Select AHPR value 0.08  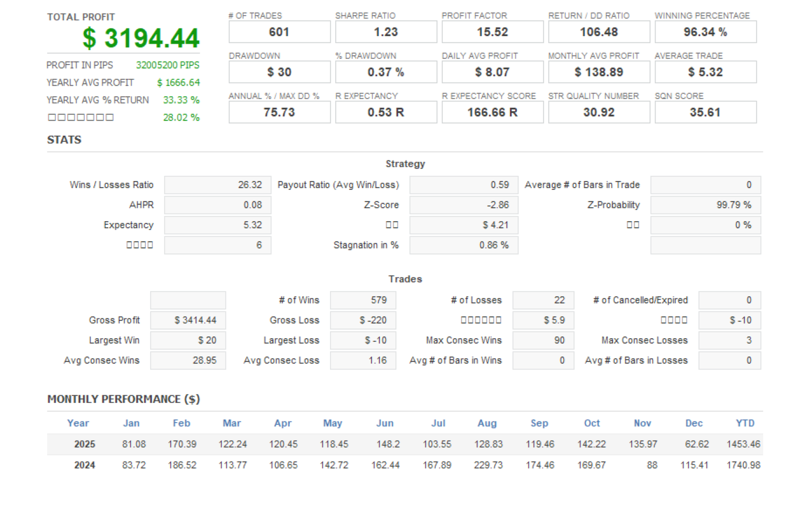(x=218, y=205)
